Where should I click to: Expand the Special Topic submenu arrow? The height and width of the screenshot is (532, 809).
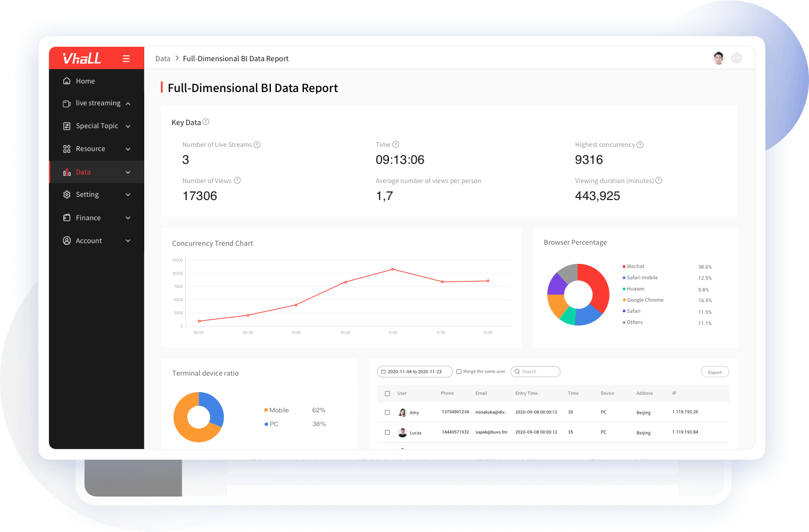(x=128, y=126)
